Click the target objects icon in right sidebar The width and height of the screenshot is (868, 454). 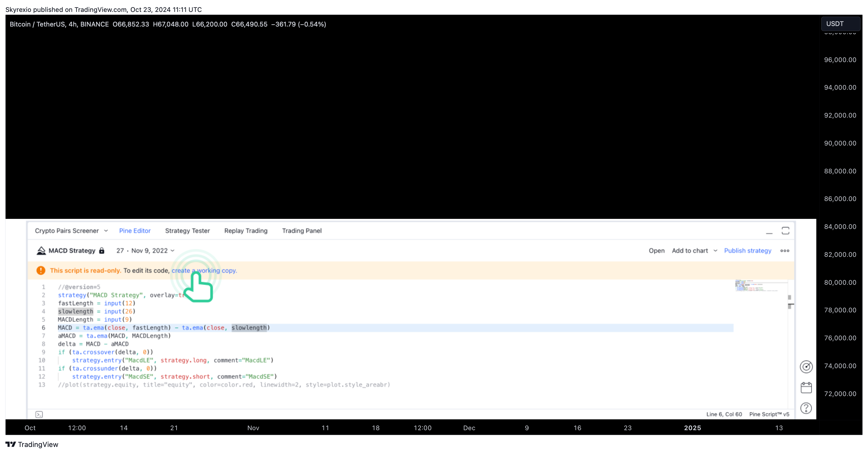pos(806,367)
